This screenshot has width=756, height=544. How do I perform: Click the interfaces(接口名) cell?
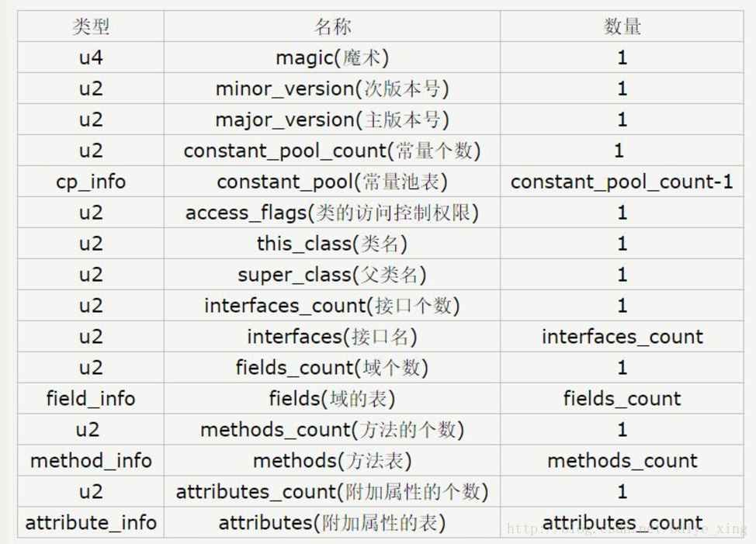[x=331, y=336]
